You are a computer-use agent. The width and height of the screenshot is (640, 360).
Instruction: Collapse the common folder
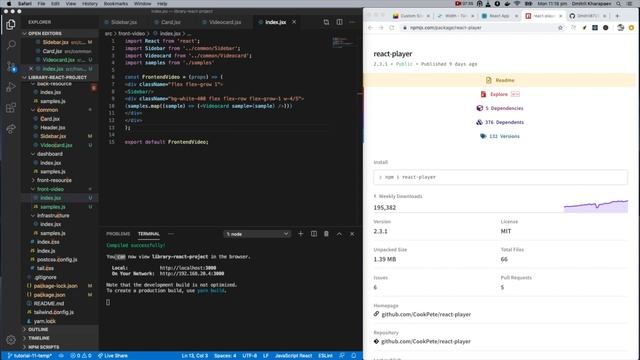coord(47,110)
